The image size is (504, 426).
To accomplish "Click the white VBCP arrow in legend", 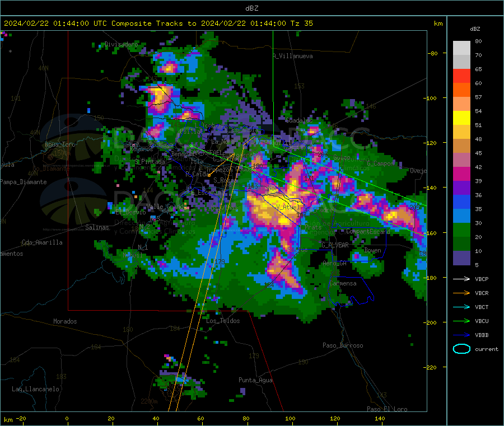I will (461, 279).
